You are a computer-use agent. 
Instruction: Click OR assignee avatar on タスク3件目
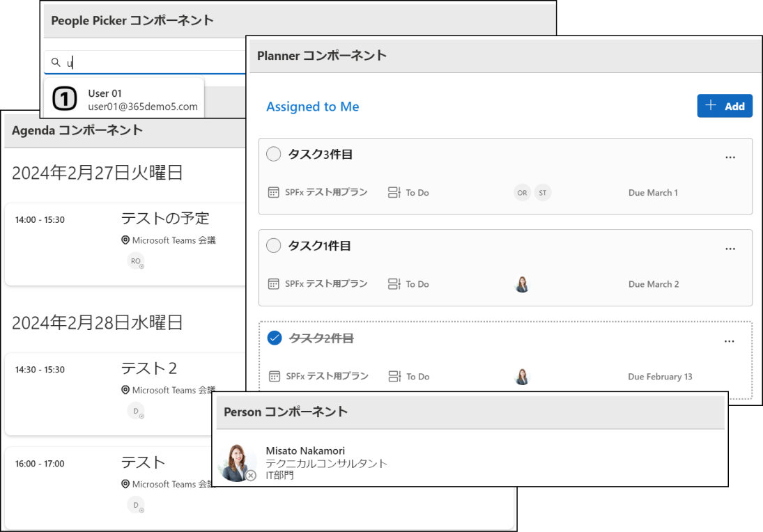tap(522, 193)
